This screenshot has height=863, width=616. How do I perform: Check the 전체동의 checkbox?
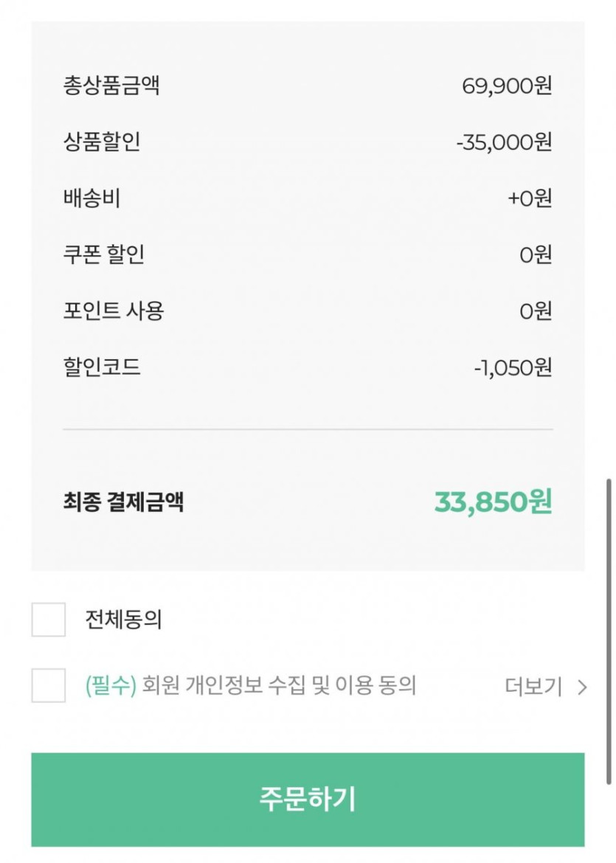click(49, 620)
